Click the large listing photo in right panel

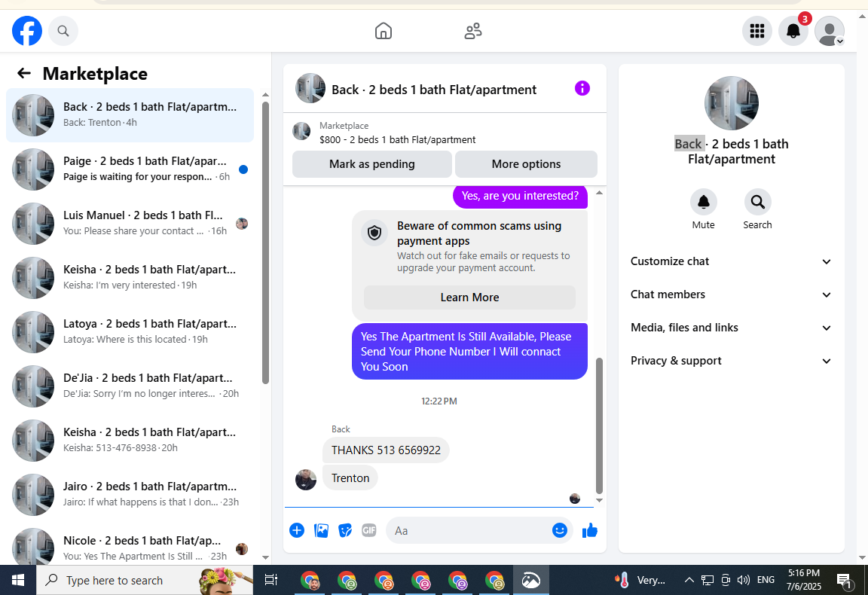coord(732,103)
